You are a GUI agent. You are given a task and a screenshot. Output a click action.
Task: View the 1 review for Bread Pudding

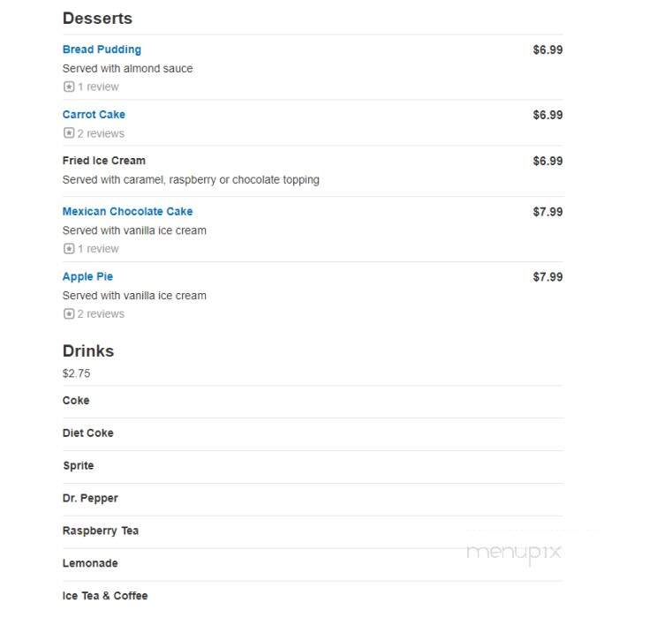point(98,87)
